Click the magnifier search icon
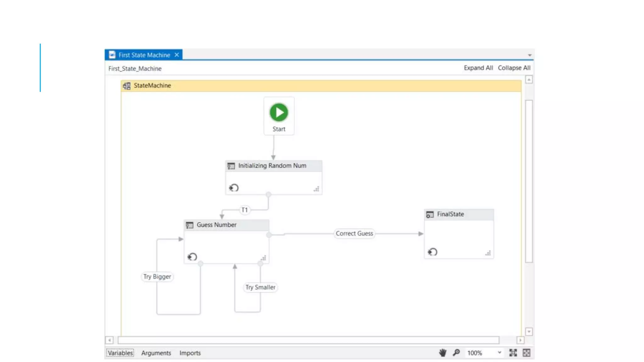This screenshot has width=644, height=362. (x=456, y=353)
